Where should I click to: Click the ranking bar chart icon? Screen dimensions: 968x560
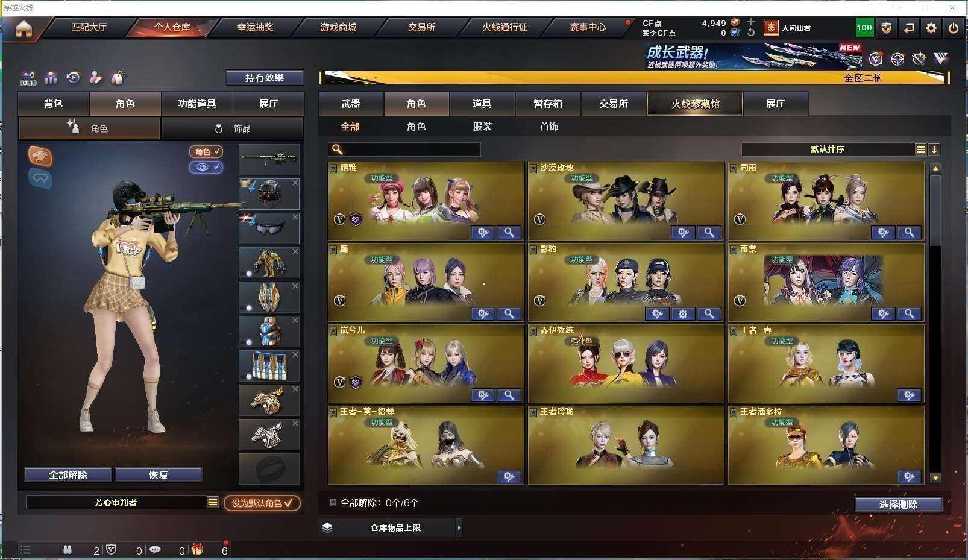[x=51, y=77]
